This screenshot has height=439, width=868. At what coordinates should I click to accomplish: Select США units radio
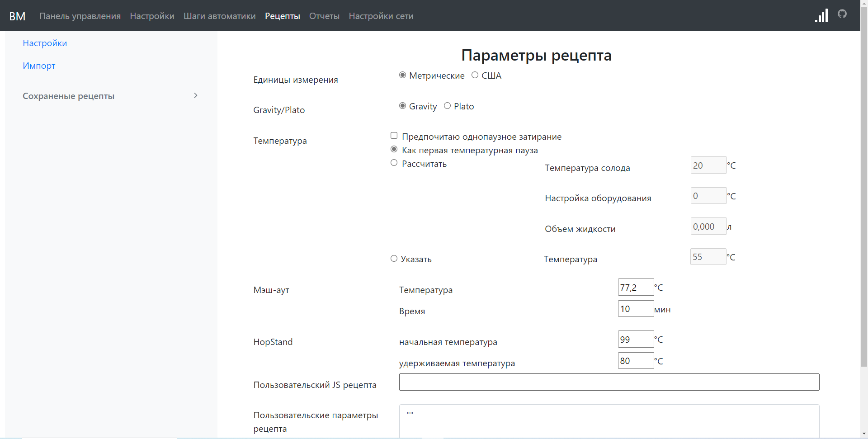tap(475, 75)
